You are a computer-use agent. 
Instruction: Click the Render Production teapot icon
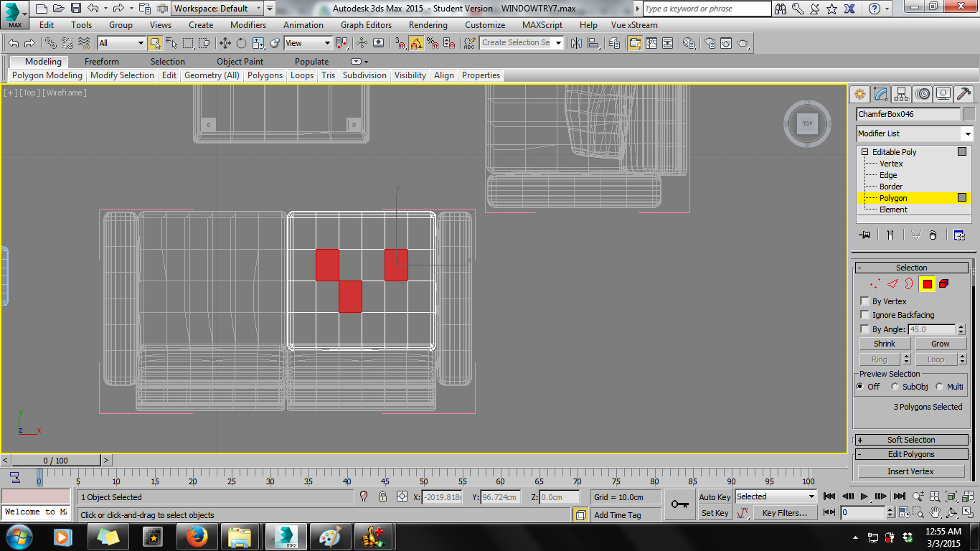pyautogui.click(x=743, y=43)
